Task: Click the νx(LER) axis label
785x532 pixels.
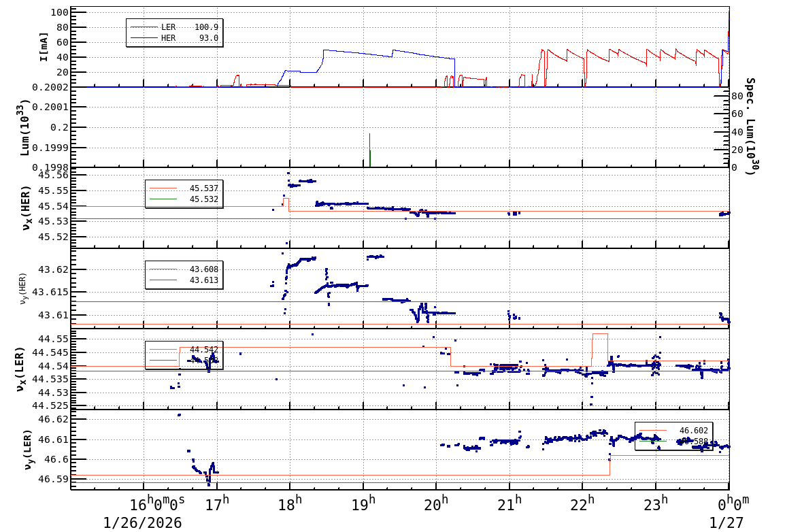Action: (20, 369)
